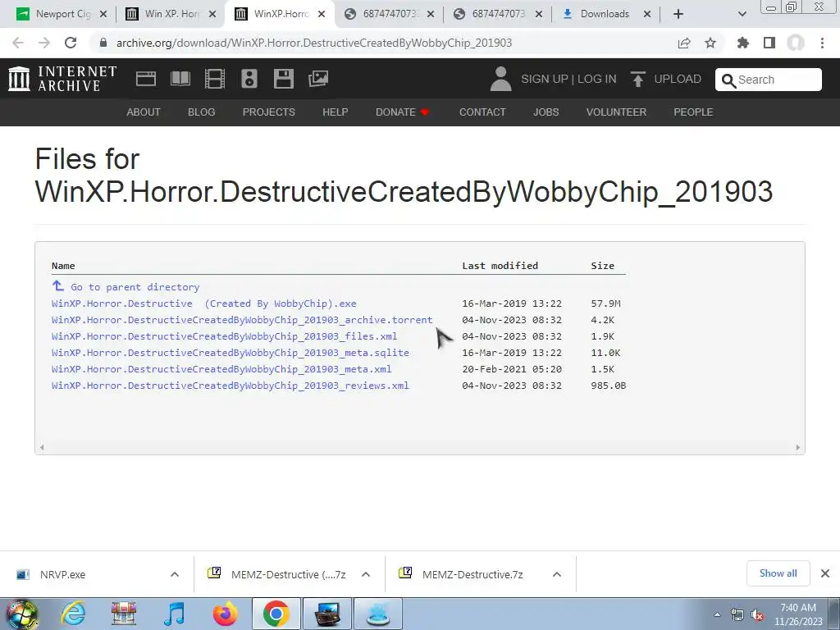Open the Internet Archive home logo
Screen dimensions: 840x630
(62, 79)
